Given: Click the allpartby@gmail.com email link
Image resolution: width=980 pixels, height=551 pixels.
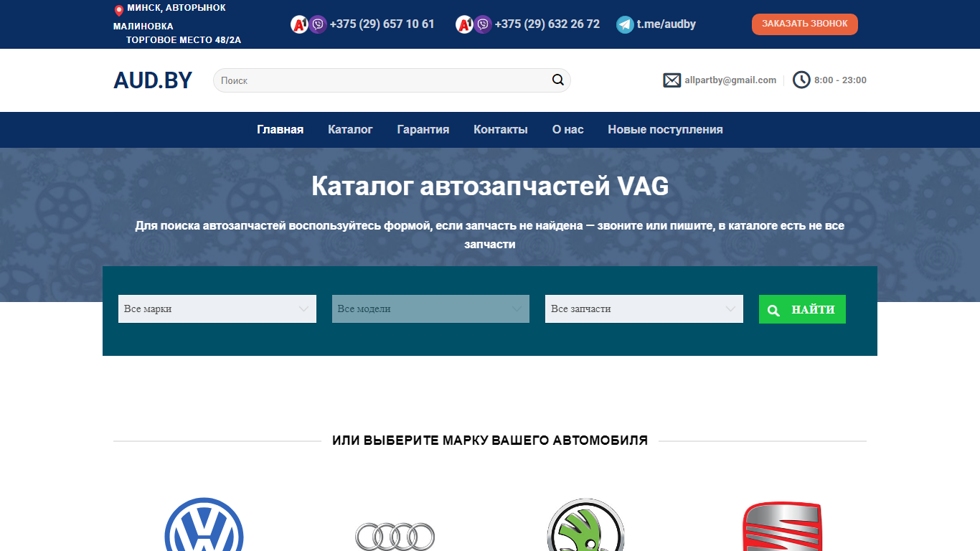Looking at the screenshot, I should click(730, 80).
